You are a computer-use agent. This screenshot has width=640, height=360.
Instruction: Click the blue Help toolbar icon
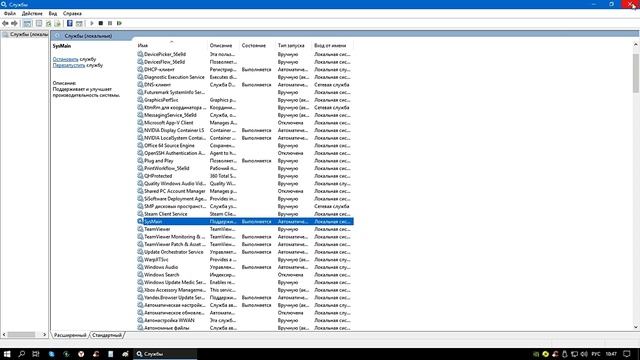[x=70, y=23]
